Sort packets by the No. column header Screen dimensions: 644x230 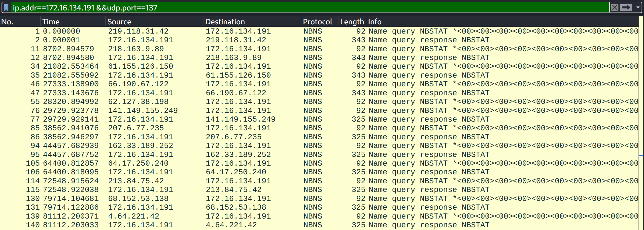click(x=20, y=22)
